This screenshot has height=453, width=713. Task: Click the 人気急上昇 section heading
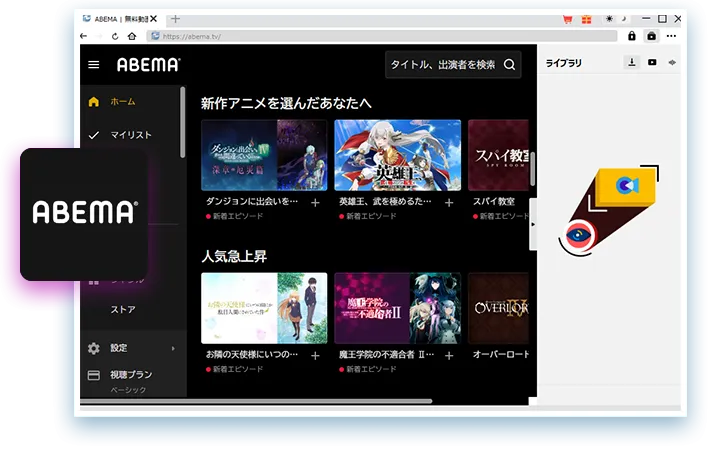click(x=234, y=257)
